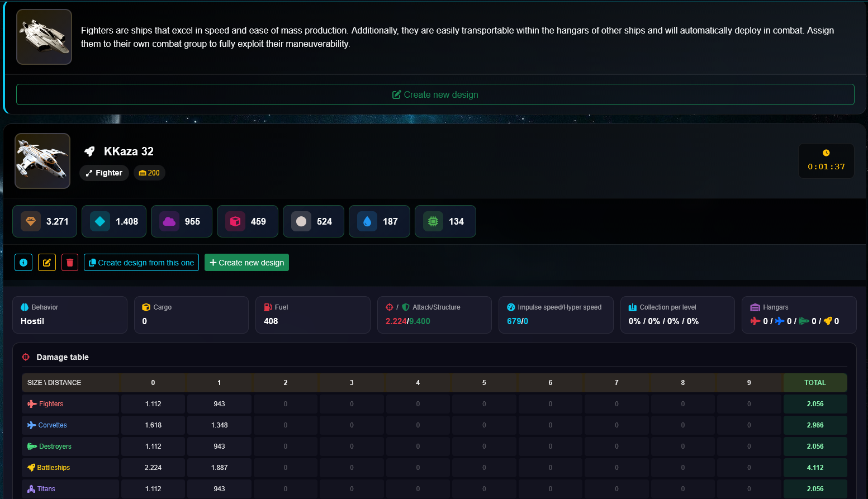
Task: Select the Corvettes row label
Action: click(53, 425)
